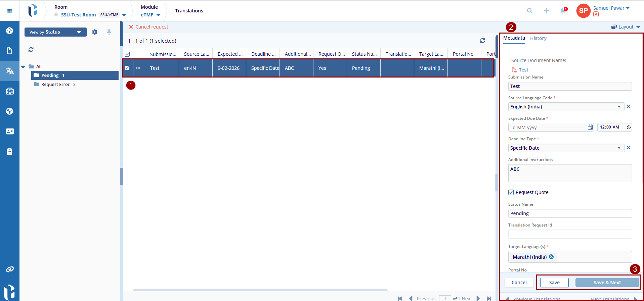Click the horizontal scrollbar under the grid

pos(260,290)
